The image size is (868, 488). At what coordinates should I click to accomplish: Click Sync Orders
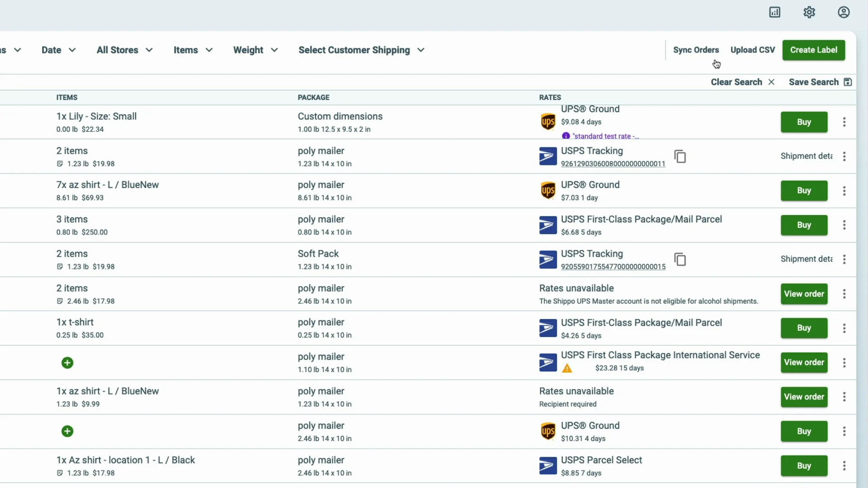[x=696, y=50]
